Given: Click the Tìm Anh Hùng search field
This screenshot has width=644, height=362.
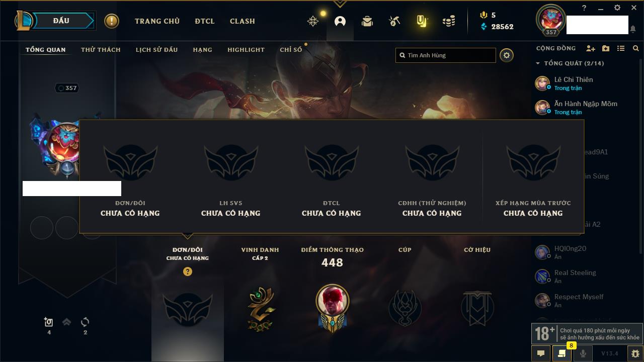Looking at the screenshot, I should [446, 55].
